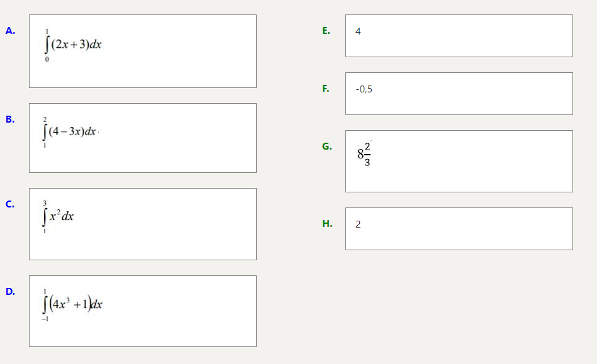Image resolution: width=597 pixels, height=364 pixels.
Task: Click the blue letter label B.
Action: pos(10,119)
